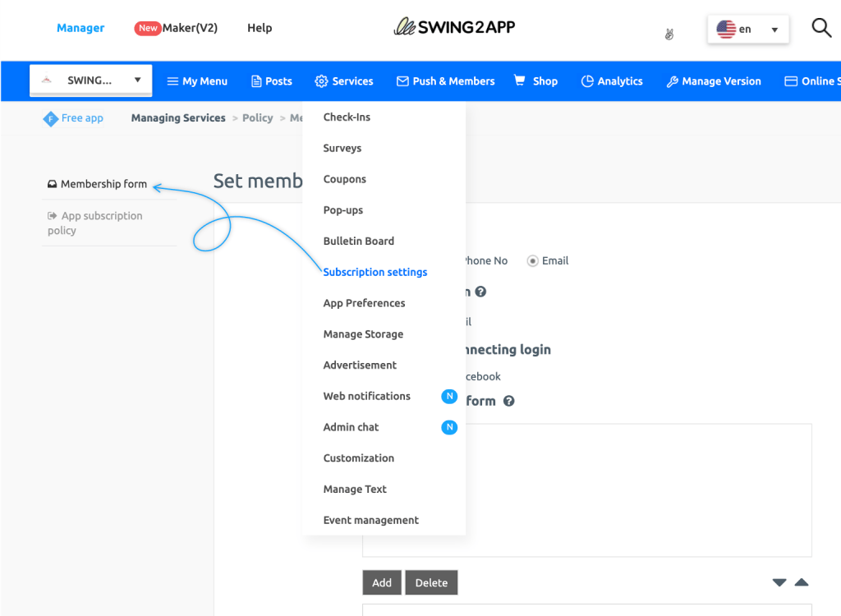This screenshot has height=616, width=841.
Task: Click the Delete button
Action: click(x=431, y=582)
